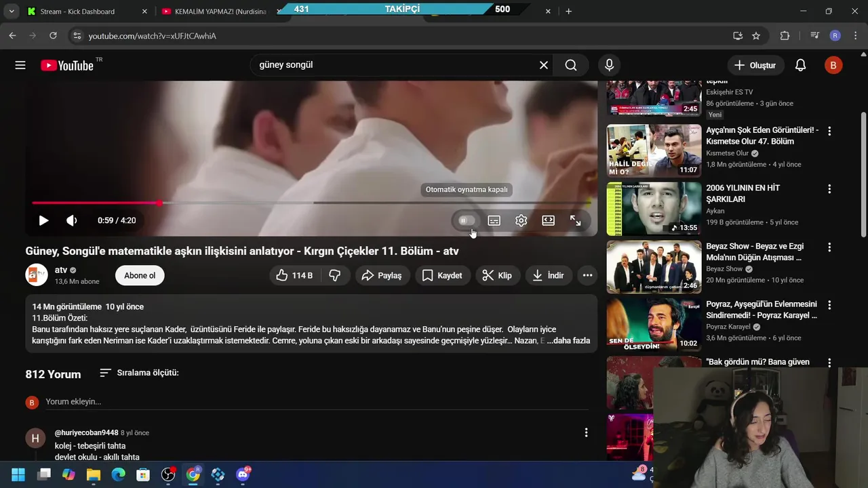Open @huriyecoban9448 commenter profile
Image resolution: width=868 pixels, height=488 pixels.
pos(87,432)
